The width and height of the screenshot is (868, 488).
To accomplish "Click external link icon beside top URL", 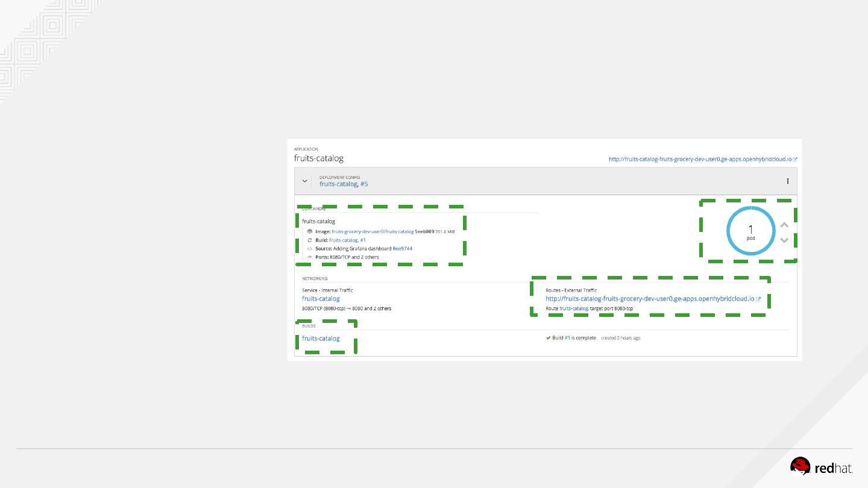I will click(x=795, y=160).
